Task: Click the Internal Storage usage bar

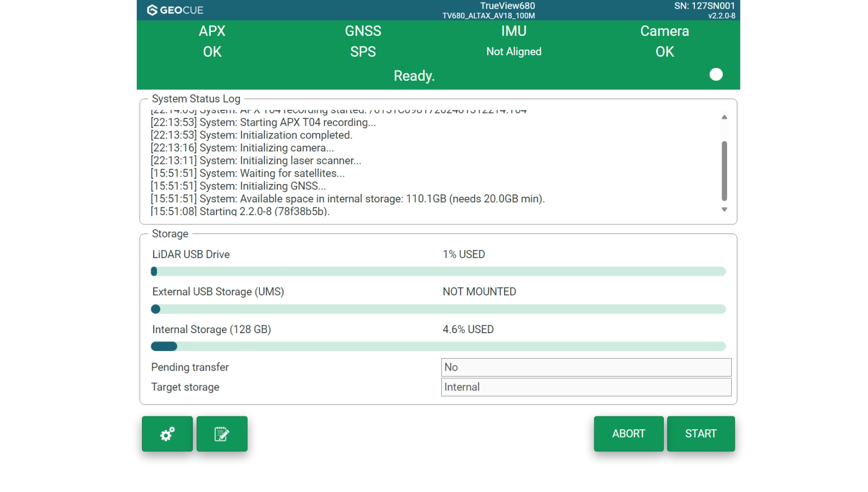Action: click(438, 346)
